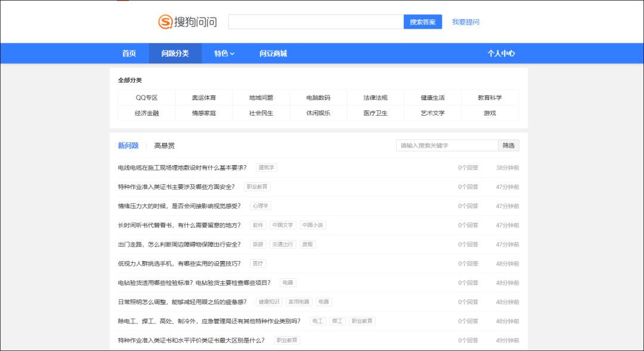
Task: Open question about 长时间听书代替看书
Action: (x=179, y=225)
